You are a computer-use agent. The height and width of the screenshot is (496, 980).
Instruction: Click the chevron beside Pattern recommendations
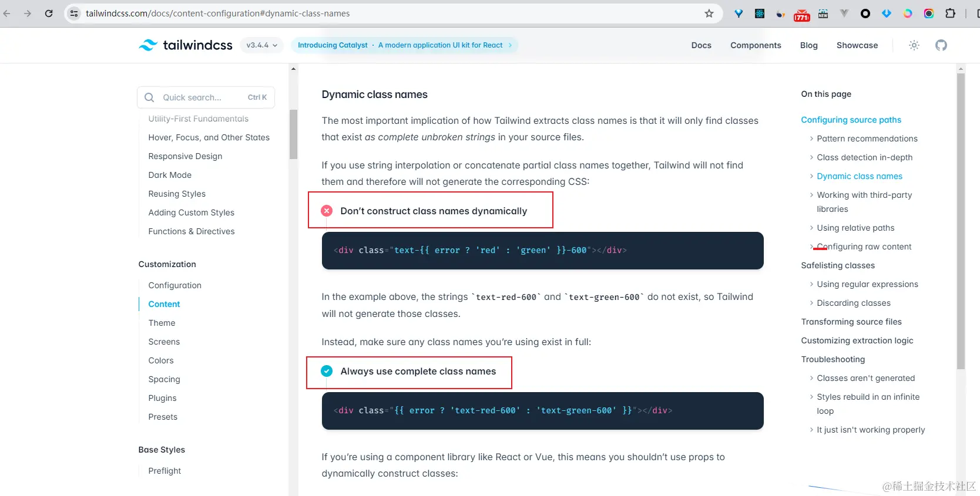811,139
